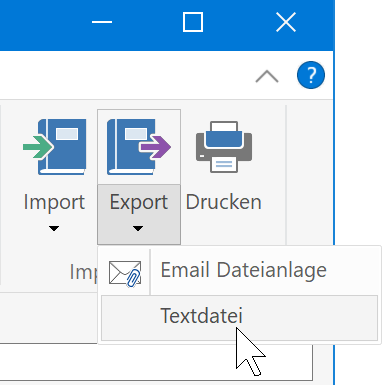This screenshot has width=388, height=385.
Task: Collapse the ribbon using the chevron arrow
Action: (267, 76)
